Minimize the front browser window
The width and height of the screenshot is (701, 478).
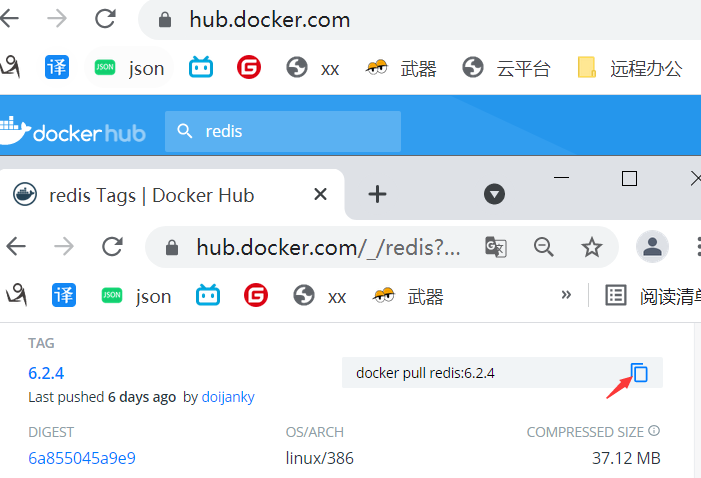pyautogui.click(x=562, y=178)
